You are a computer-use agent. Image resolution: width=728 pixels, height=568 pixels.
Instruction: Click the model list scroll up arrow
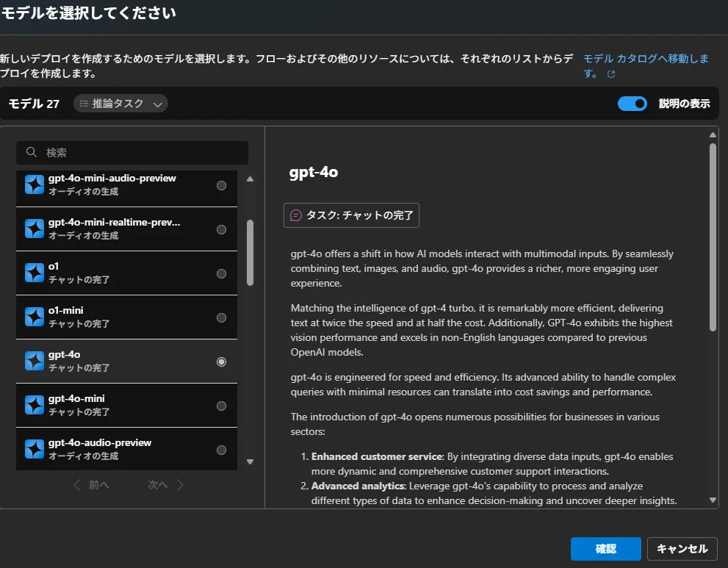251,179
